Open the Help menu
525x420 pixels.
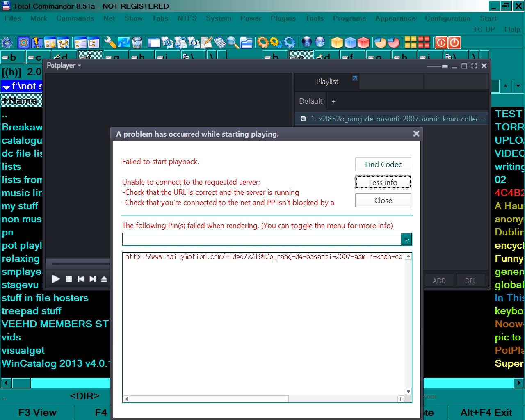512,30
